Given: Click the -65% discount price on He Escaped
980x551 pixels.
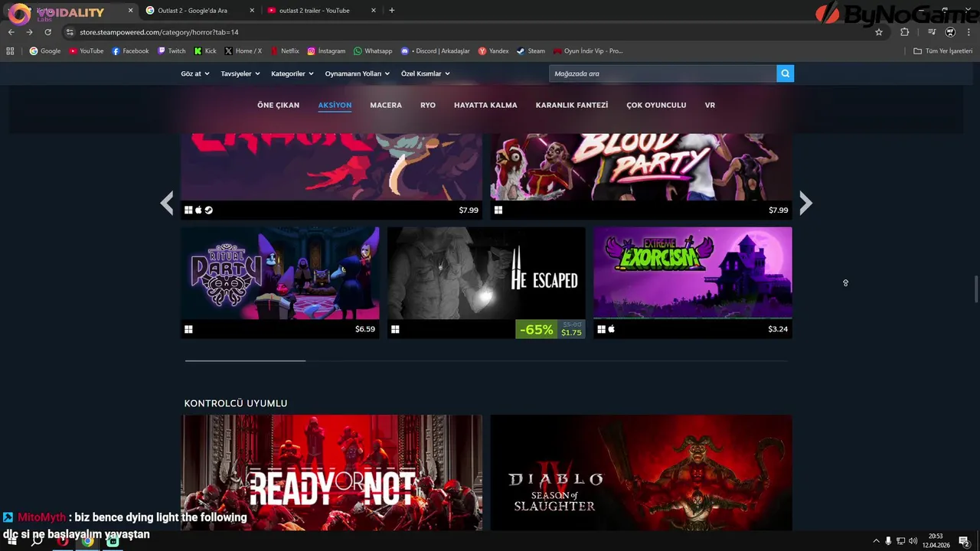Looking at the screenshot, I should 550,329.
